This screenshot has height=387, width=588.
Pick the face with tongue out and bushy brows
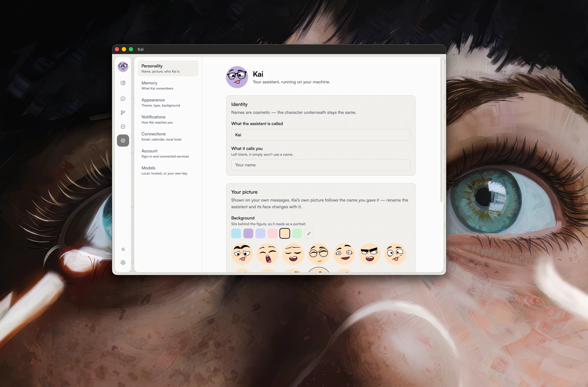(242, 254)
